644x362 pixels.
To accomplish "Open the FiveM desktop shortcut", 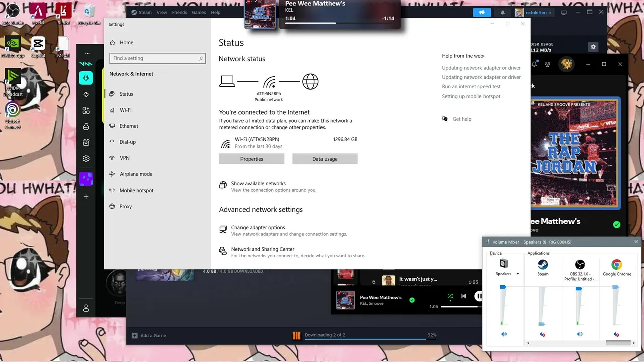I will tap(38, 14).
